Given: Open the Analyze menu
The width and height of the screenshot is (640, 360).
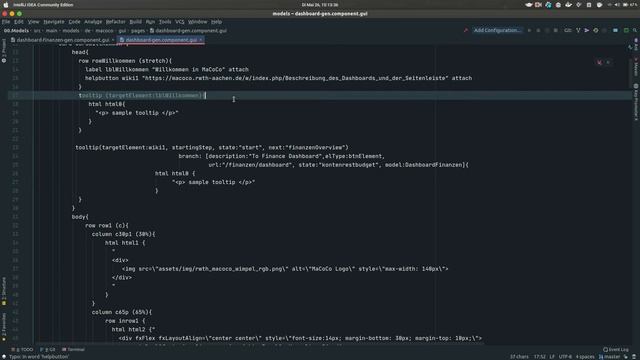Looking at the screenshot, I should pos(93,22).
